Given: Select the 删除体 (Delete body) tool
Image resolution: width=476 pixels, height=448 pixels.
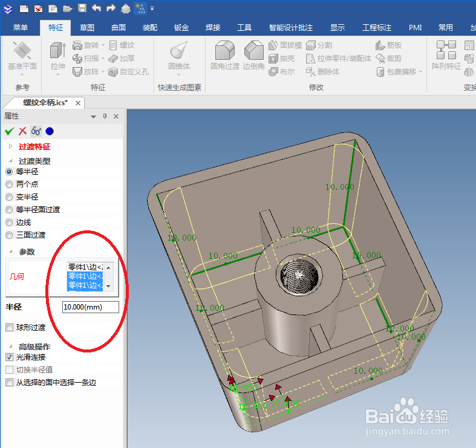Looking at the screenshot, I should 322,71.
